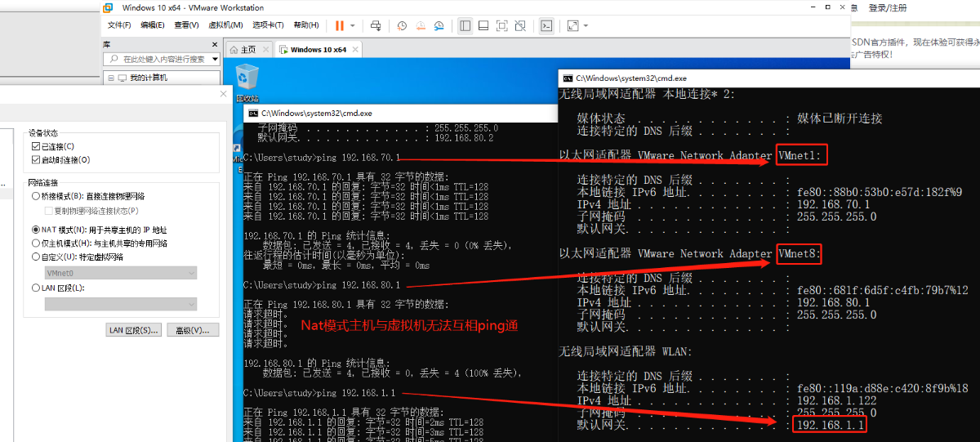Click the 192.168.70.1 IPv4 address text
Screen dimensions: 980x442
tap(833, 204)
